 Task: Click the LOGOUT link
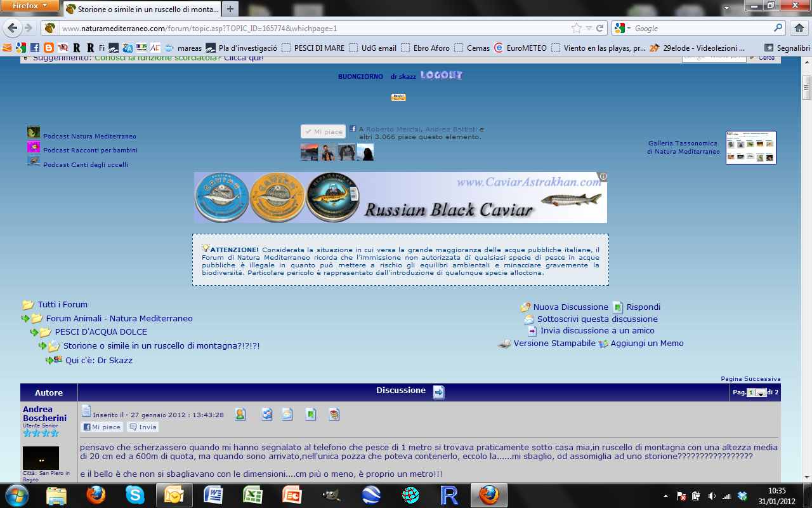(442, 75)
